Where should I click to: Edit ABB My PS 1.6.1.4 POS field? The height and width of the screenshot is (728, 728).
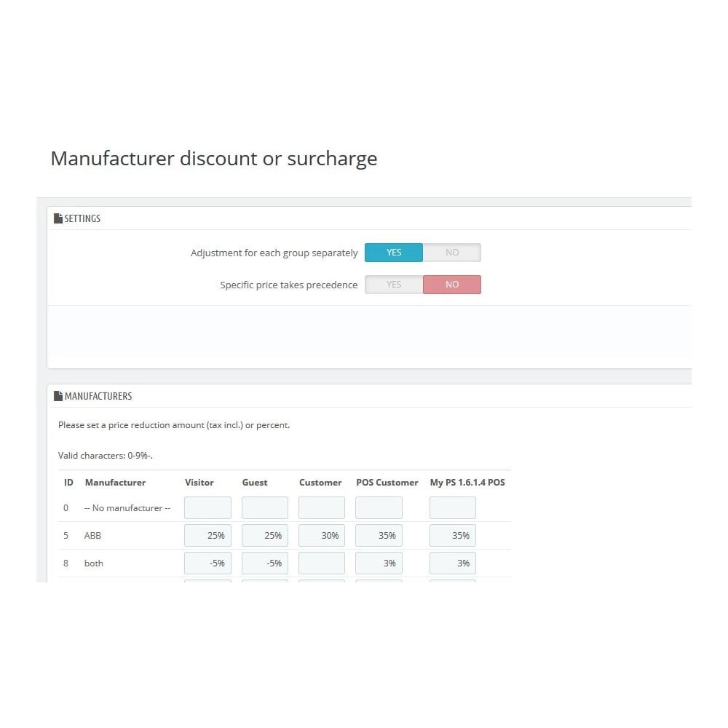tap(453, 536)
